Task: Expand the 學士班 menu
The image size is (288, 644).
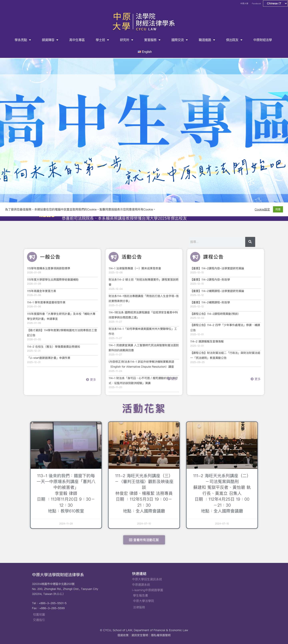Action: coord(102,40)
